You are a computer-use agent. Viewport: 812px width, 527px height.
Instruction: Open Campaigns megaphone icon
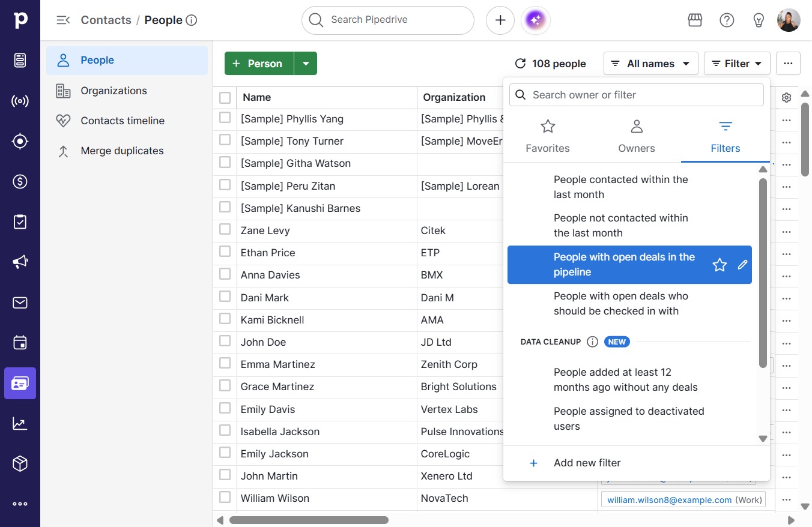(x=20, y=262)
